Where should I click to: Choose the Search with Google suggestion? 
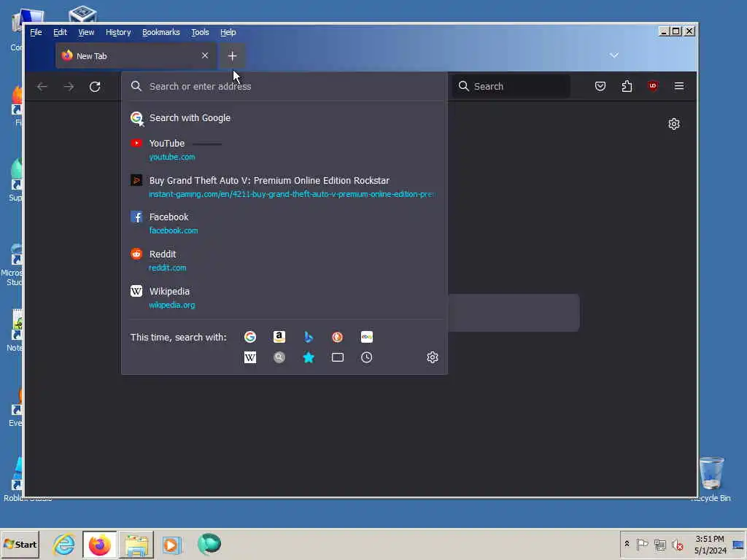[285, 118]
